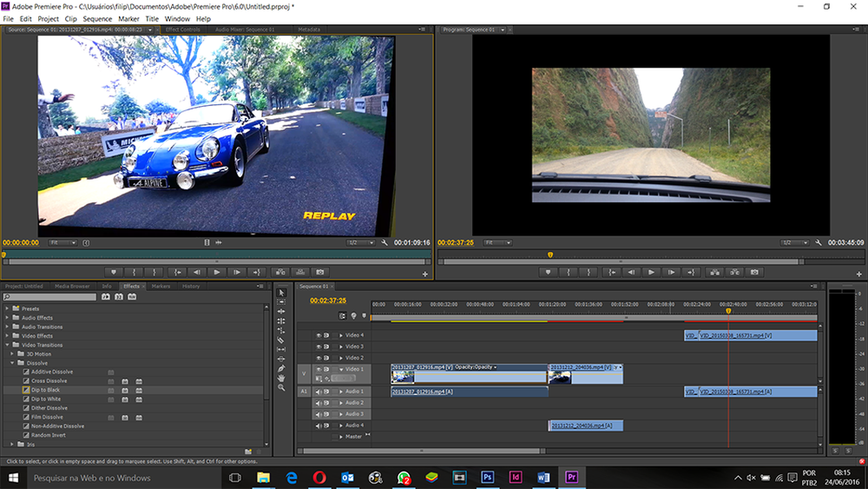This screenshot has width=868, height=489.
Task: Open the Sequence menu
Action: [97, 19]
